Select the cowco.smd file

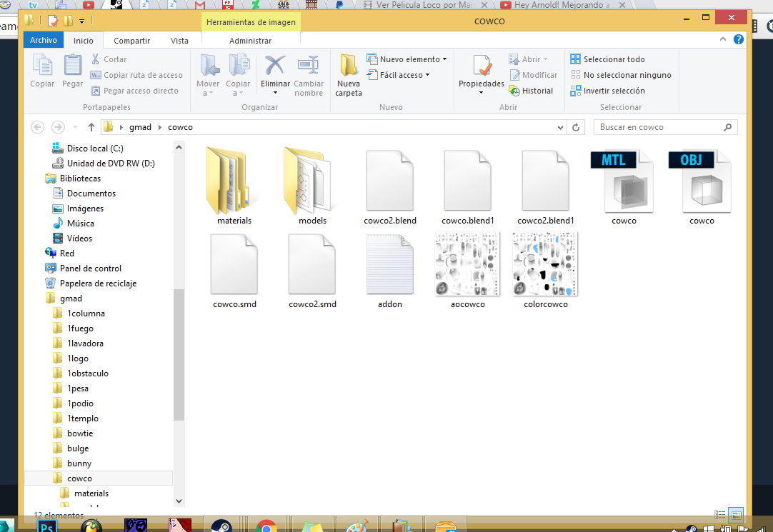point(234,270)
